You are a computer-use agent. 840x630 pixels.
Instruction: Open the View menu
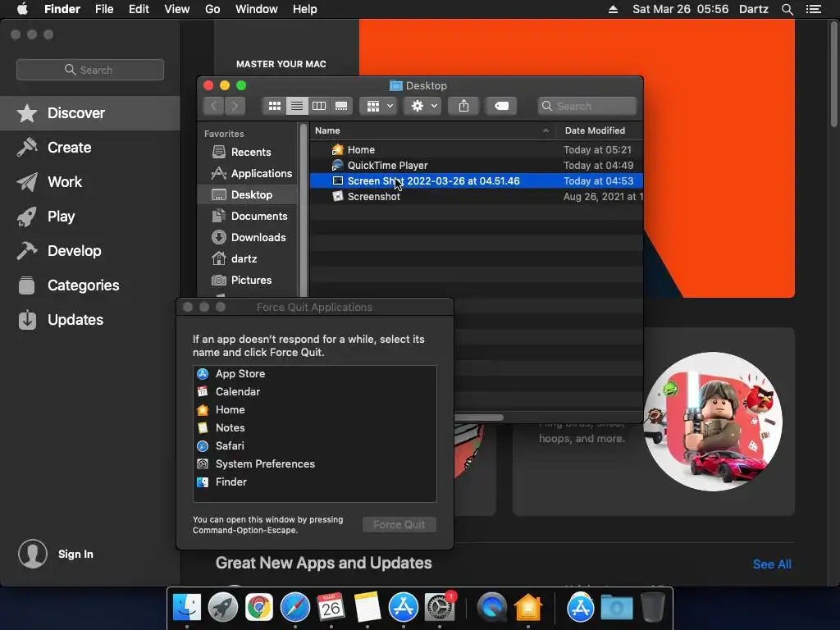pos(177,9)
